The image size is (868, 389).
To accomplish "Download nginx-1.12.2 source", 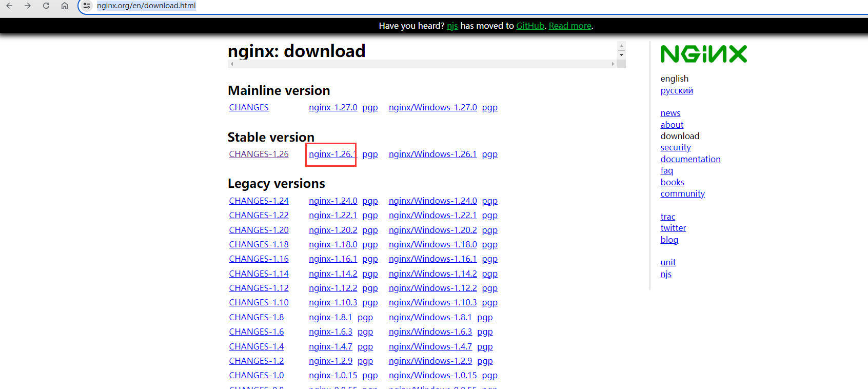I will click(333, 288).
